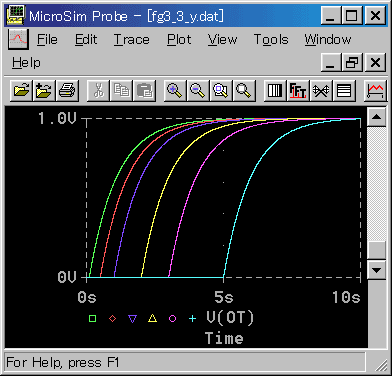Screen dimensions: 392x376
Task: Click the Zoom Fit magnifier icon
Action: click(x=244, y=90)
